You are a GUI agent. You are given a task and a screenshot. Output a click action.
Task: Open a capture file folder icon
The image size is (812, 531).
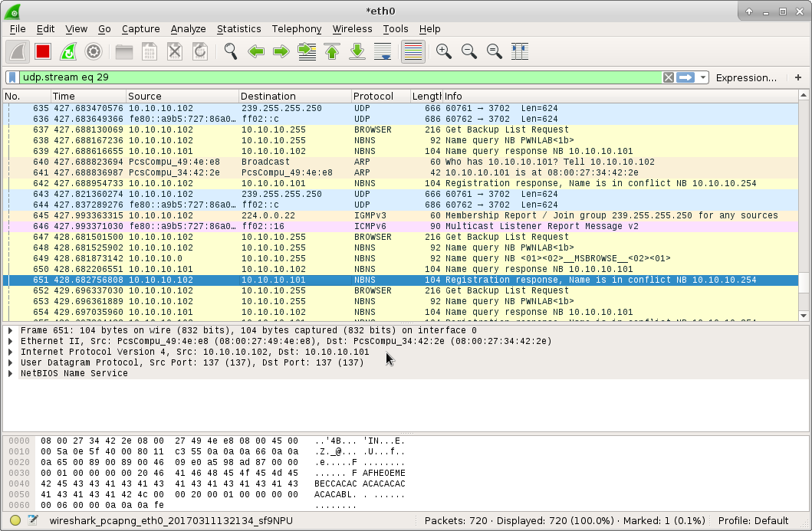coord(123,52)
